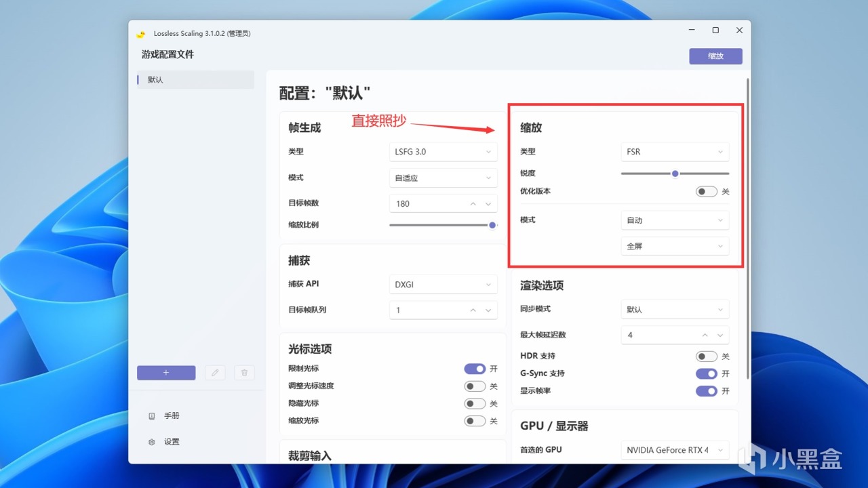Image resolution: width=868 pixels, height=488 pixels.
Task: Open the 自适应 mode dropdown
Action: coord(443,178)
